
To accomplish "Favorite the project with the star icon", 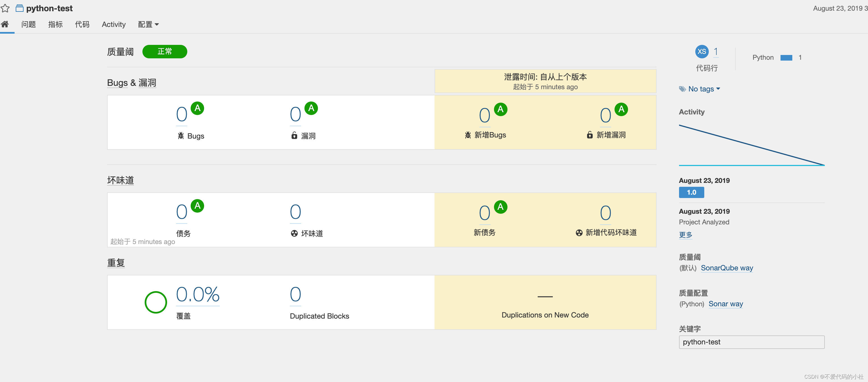I will (5, 8).
